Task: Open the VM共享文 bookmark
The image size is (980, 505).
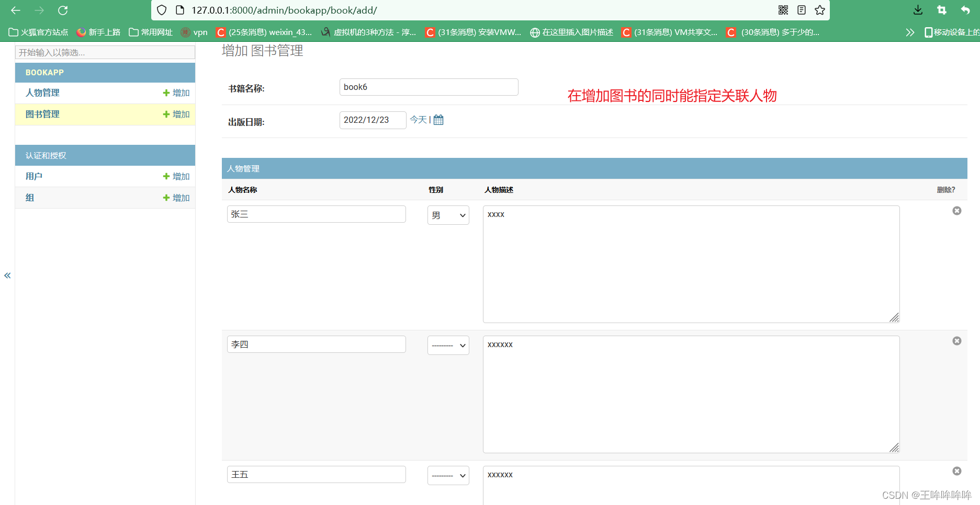Action: [x=670, y=32]
